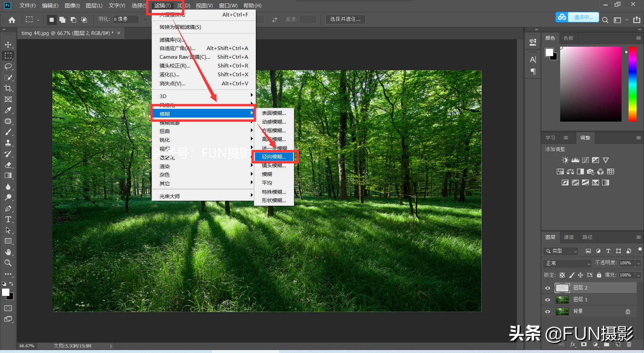The height and width of the screenshot is (353, 644).
Task: Select 形状模糊... in blur submenu
Action: tap(274, 201)
